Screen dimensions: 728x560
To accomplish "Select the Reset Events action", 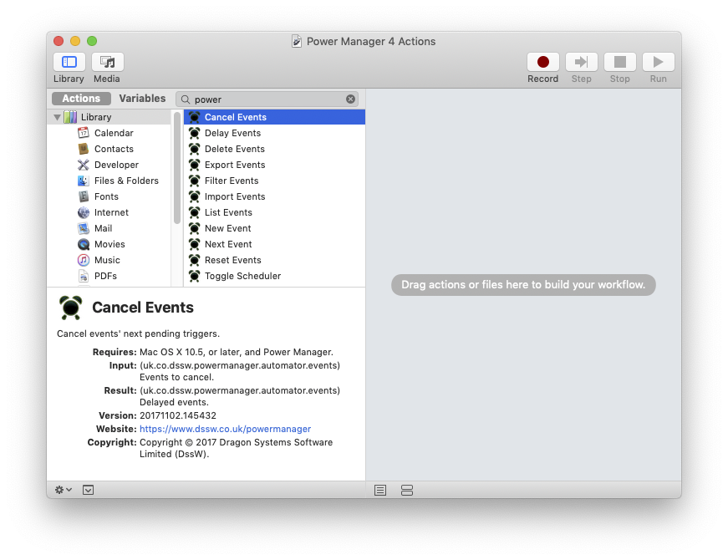I will (274, 260).
